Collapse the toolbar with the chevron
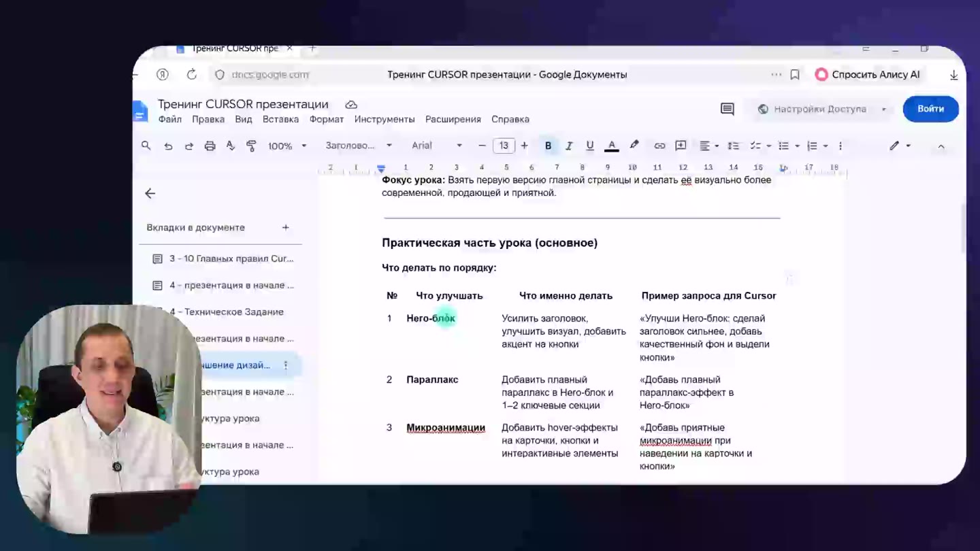Viewport: 980px width, 551px height. pyautogui.click(x=941, y=146)
